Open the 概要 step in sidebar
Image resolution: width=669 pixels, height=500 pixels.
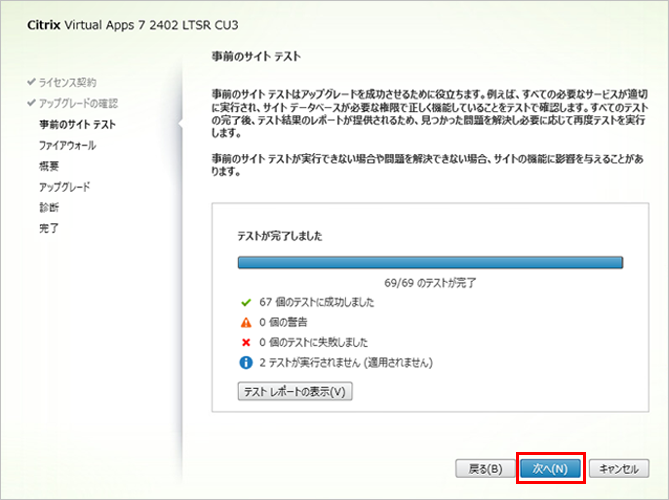[x=49, y=166]
